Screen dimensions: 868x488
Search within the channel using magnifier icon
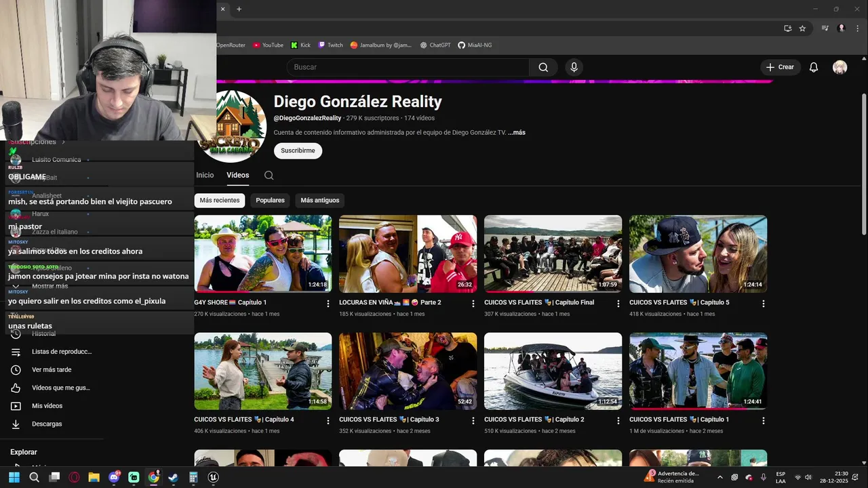[x=269, y=175]
